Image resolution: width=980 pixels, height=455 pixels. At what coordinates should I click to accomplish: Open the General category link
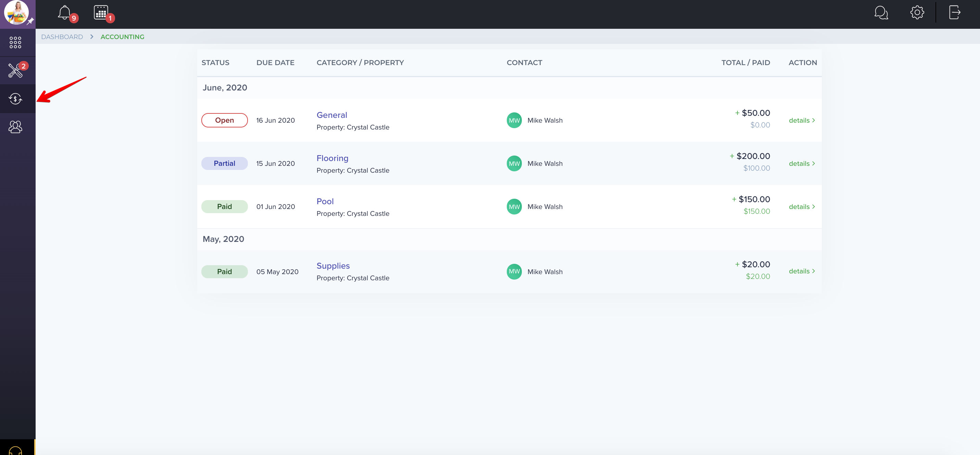(331, 115)
